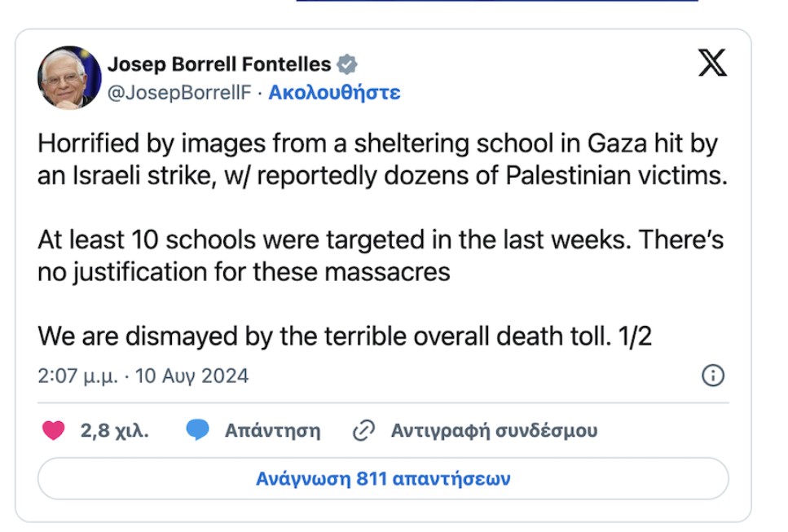Click the blue underline above the card
Image resolution: width=788 pixels, height=532 pixels.
tap(497, 1)
